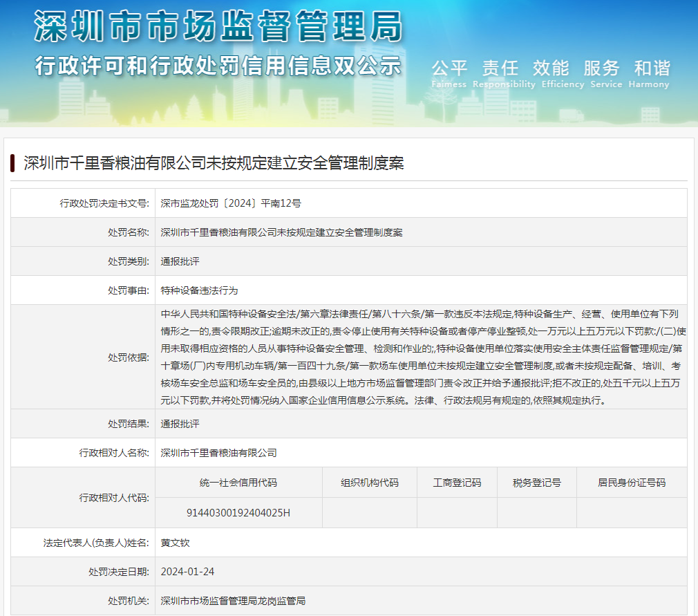Screen dimensions: 698x616
Task: Click the 行政许可和行政处罚信用信息双公示 banner subtitle
Action: pyautogui.click(x=218, y=66)
